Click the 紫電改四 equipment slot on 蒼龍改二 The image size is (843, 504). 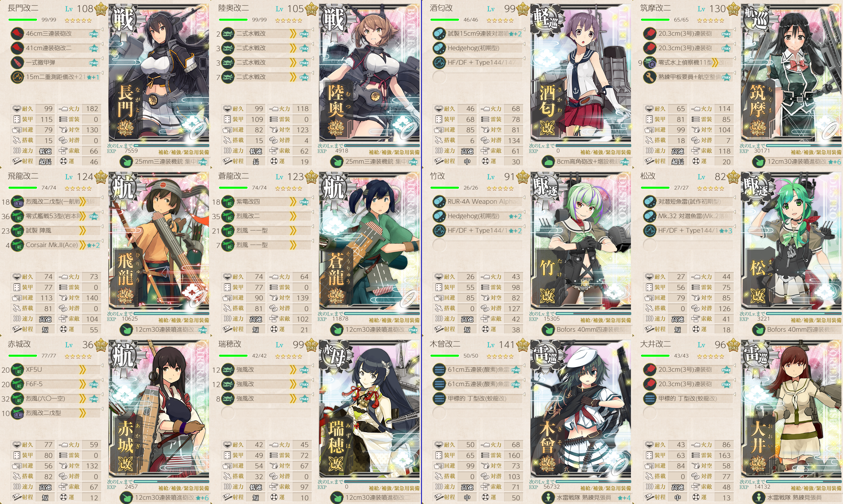coord(266,202)
